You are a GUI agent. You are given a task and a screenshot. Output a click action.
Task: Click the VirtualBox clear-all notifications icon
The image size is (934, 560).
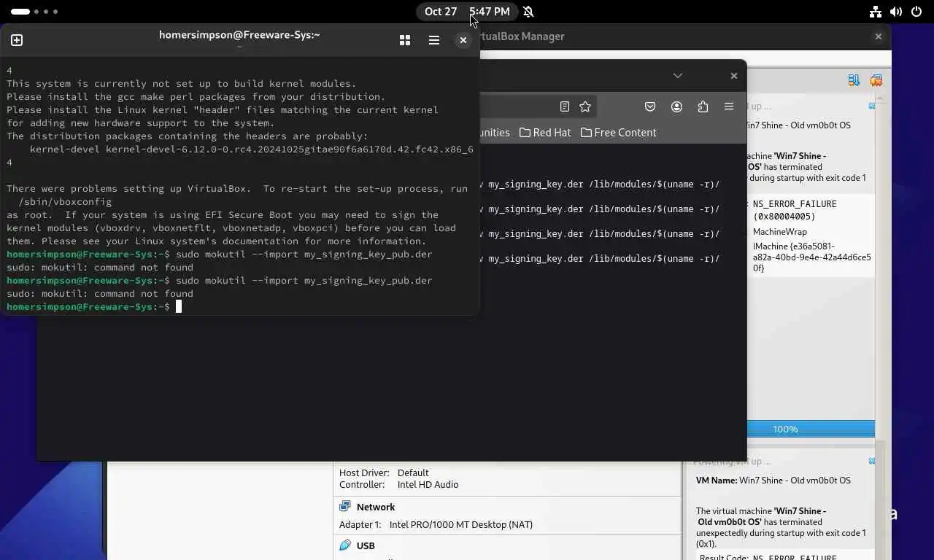[876, 80]
